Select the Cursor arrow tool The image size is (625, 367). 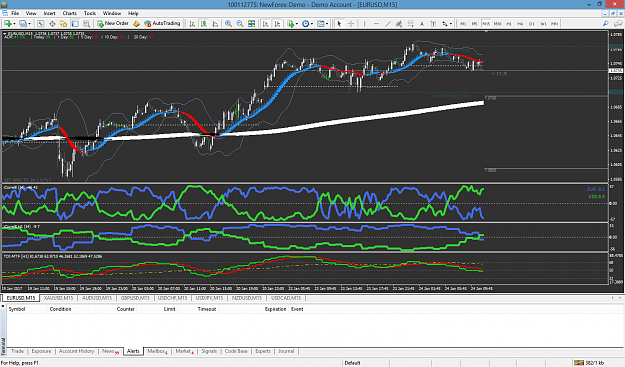click(339, 24)
